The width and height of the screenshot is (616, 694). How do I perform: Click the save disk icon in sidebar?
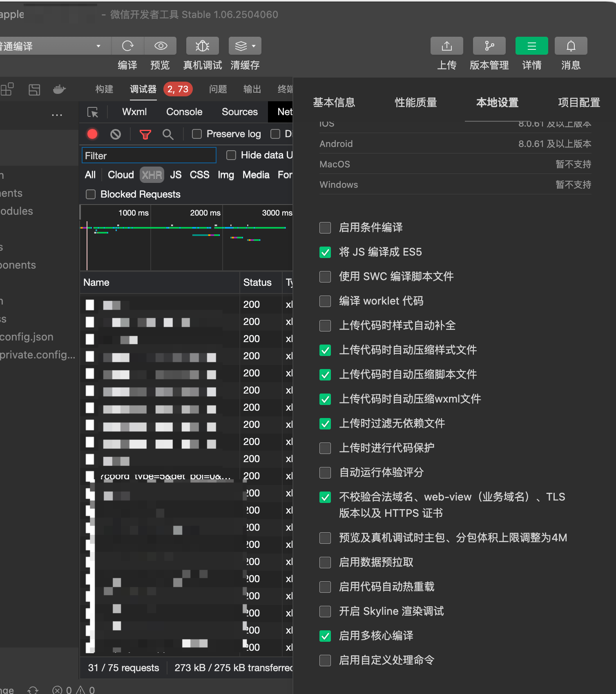click(34, 89)
